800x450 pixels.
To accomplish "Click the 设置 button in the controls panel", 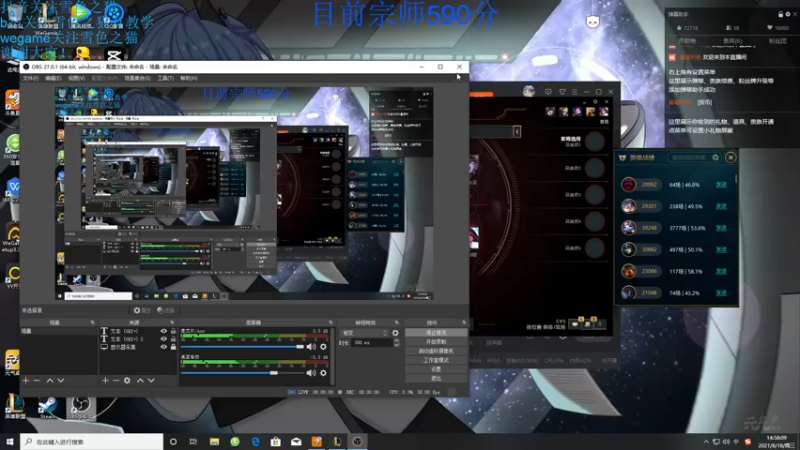I will tap(436, 369).
